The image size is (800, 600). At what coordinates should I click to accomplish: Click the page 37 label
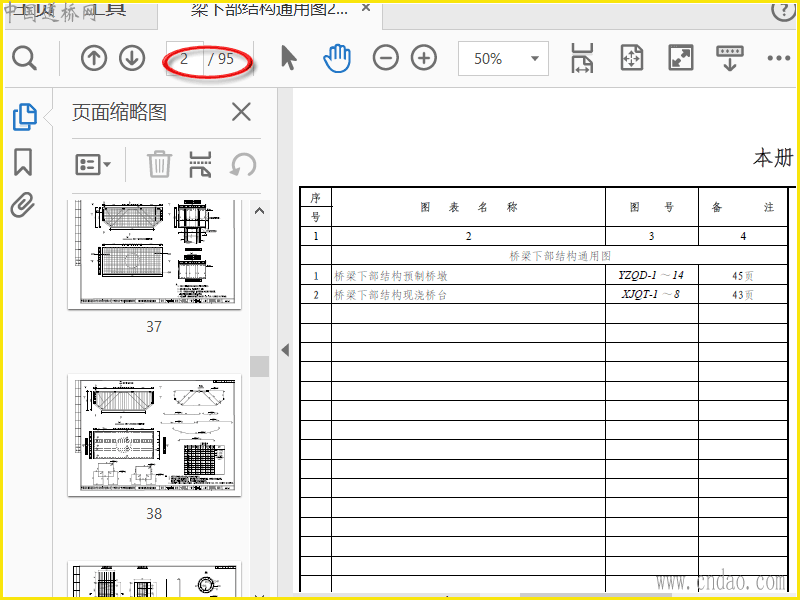click(154, 327)
